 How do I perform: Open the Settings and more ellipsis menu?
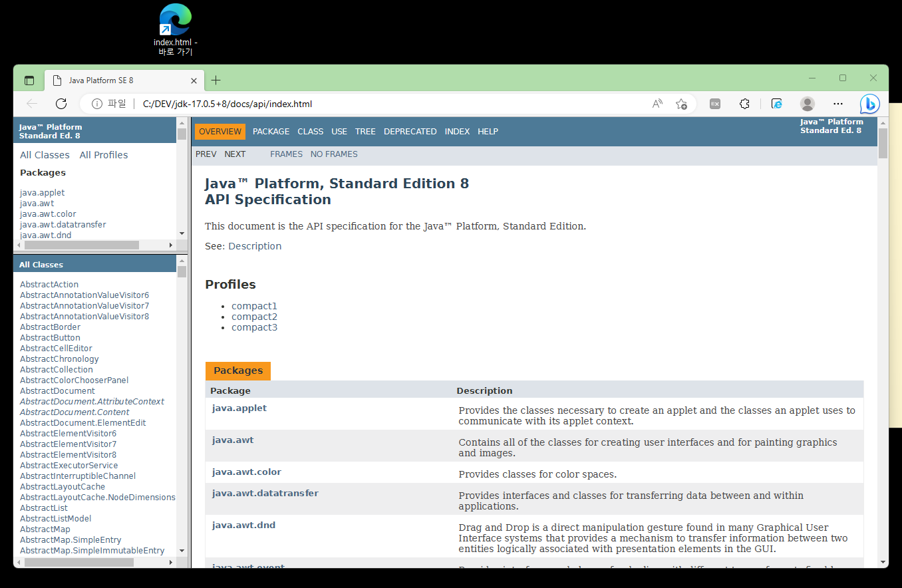pyautogui.click(x=838, y=104)
